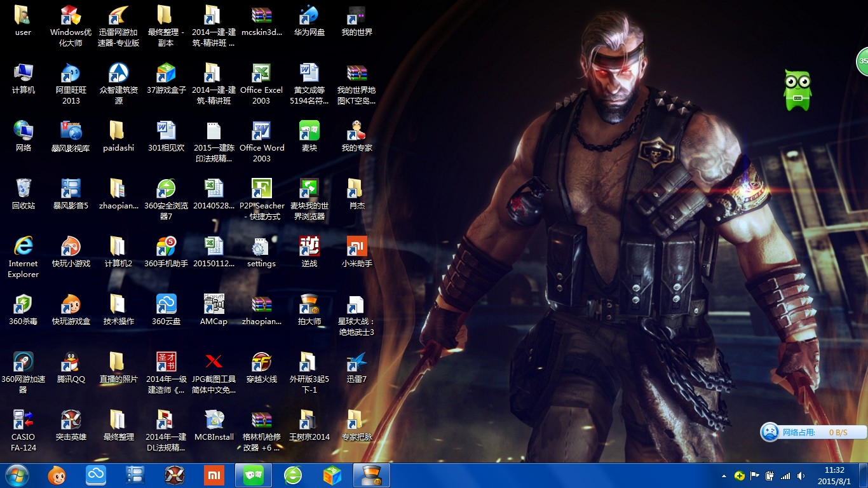Image resolution: width=868 pixels, height=488 pixels.
Task: Launch 暴风影音5 desktop shortcut
Action: 71,194
